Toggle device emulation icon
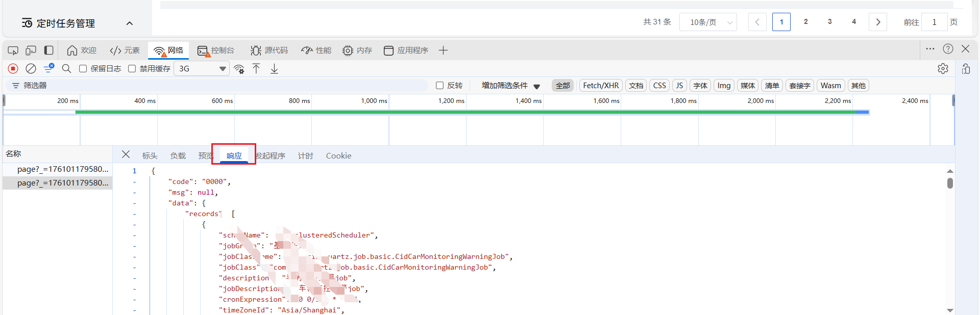The height and width of the screenshot is (315, 980). [31, 50]
